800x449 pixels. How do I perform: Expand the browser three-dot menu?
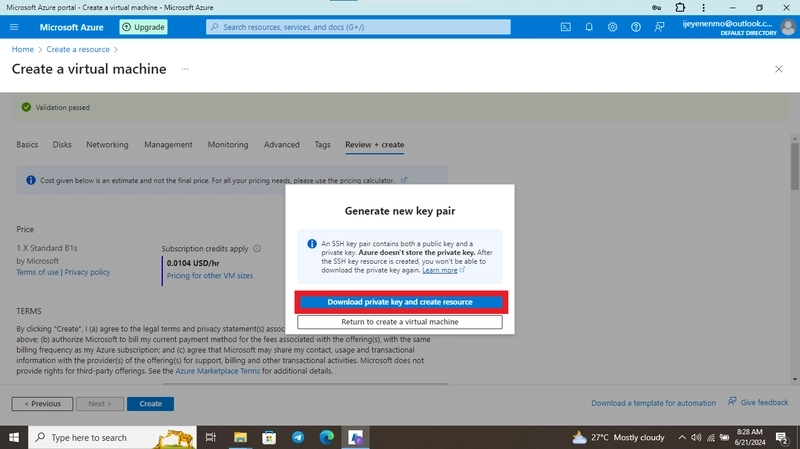704,8
